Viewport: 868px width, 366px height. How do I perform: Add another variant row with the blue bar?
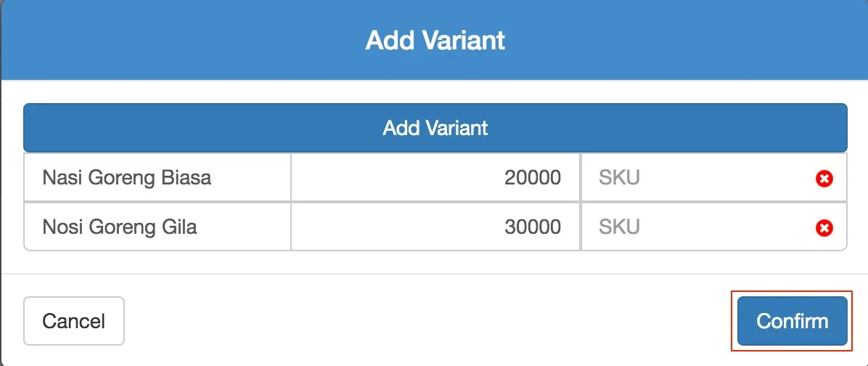pyautogui.click(x=435, y=128)
